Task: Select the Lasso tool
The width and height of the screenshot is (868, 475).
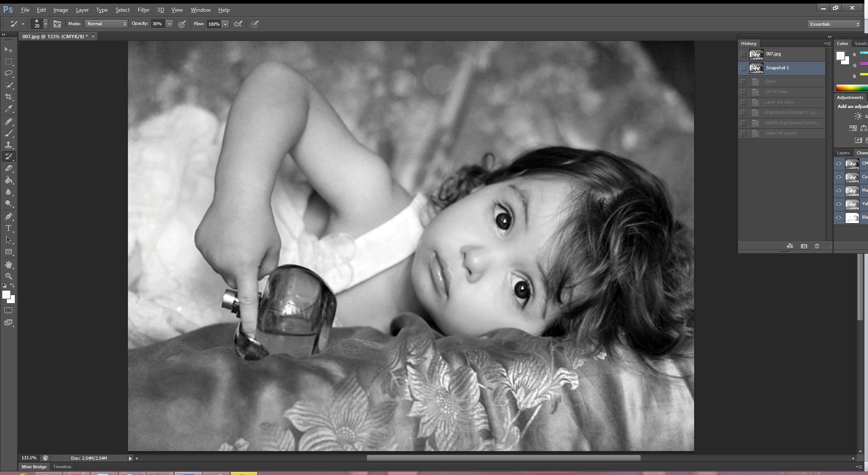Action: pos(9,73)
